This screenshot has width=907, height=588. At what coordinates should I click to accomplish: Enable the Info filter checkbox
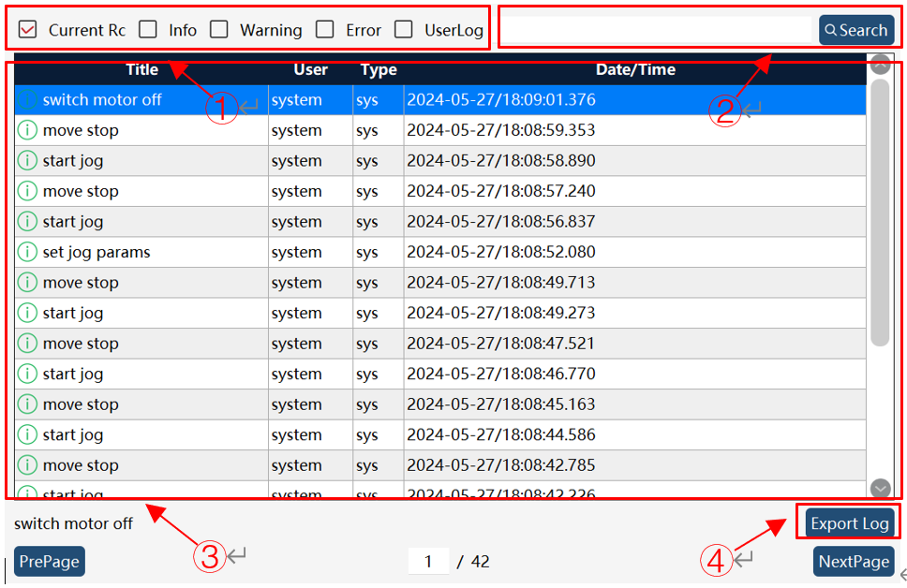point(148,29)
